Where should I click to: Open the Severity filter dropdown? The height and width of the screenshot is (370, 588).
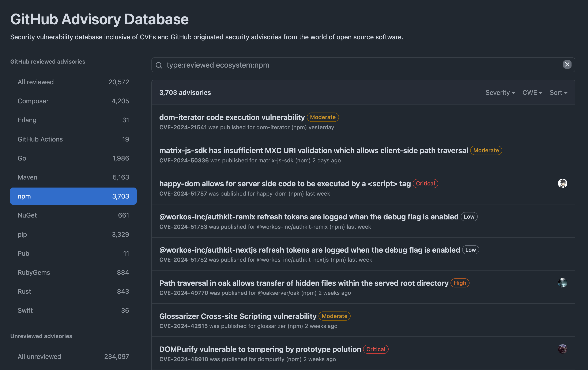pyautogui.click(x=500, y=92)
